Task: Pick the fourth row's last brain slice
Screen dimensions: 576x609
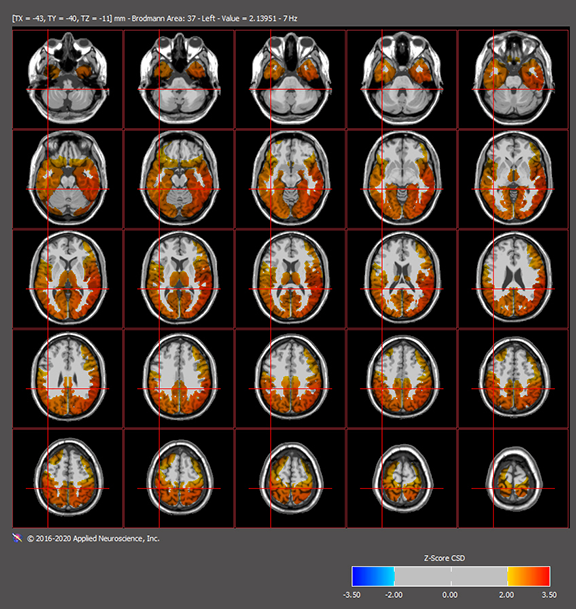Action: (513, 379)
